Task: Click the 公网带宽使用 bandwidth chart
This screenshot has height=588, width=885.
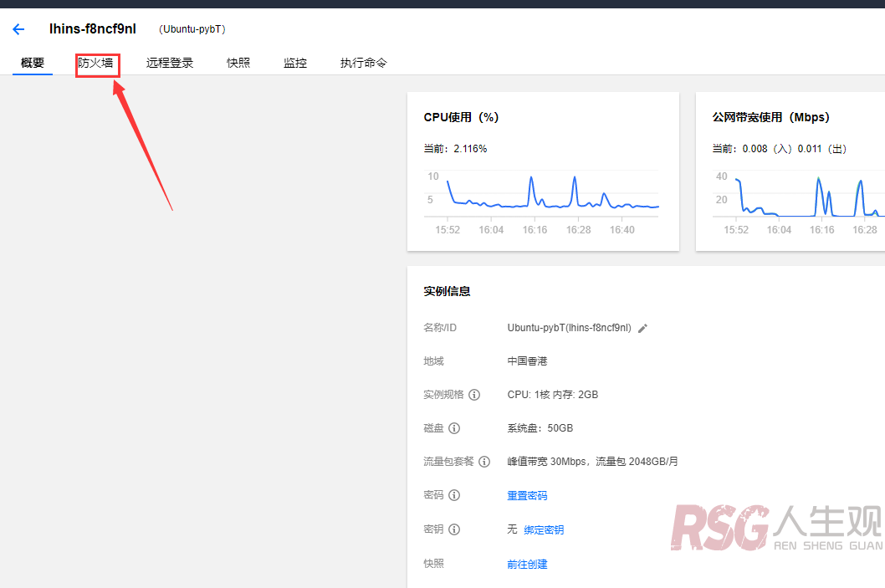Action: [798, 202]
